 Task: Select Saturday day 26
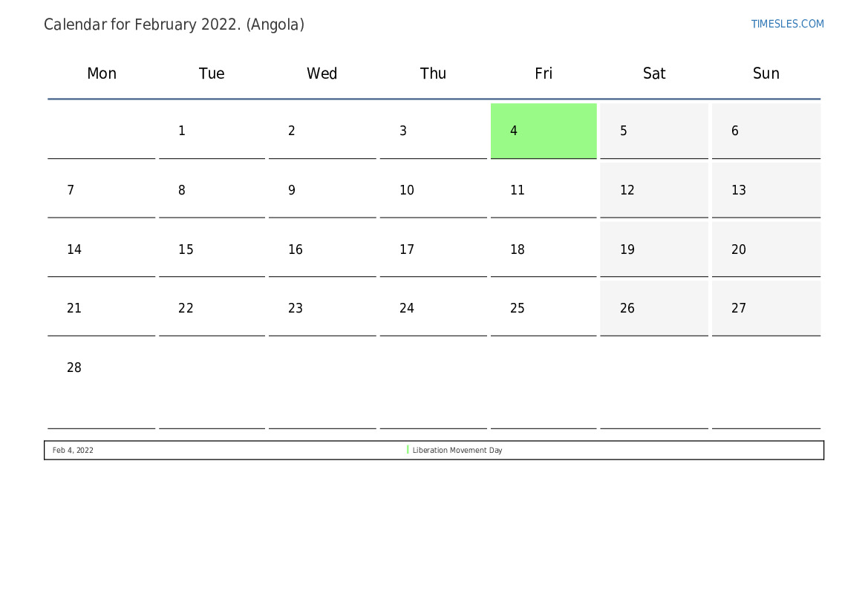(654, 308)
